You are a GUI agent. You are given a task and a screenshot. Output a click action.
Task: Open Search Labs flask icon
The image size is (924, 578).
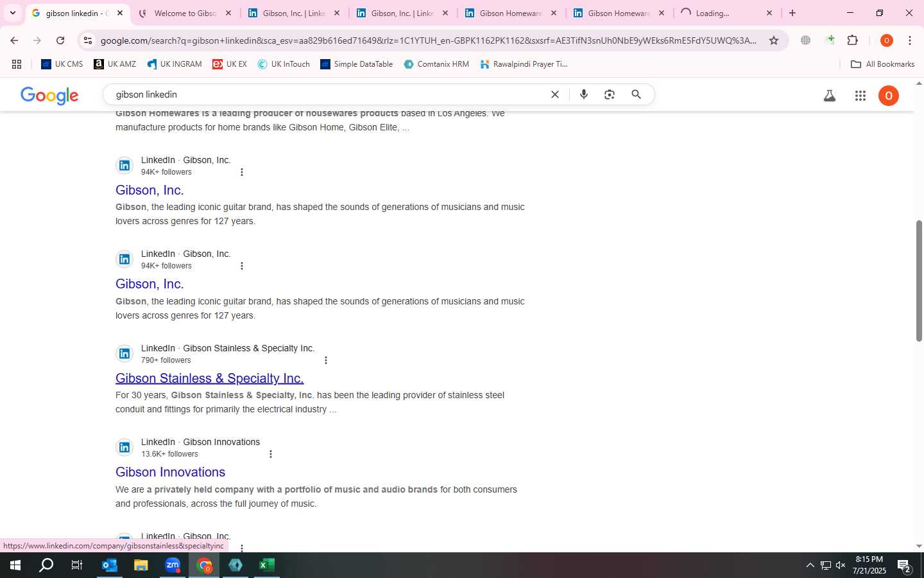click(830, 96)
